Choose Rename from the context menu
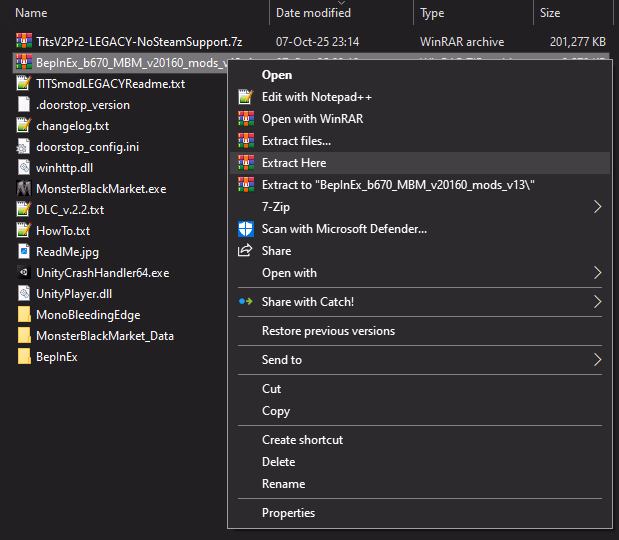This screenshot has width=619, height=540. [x=283, y=484]
